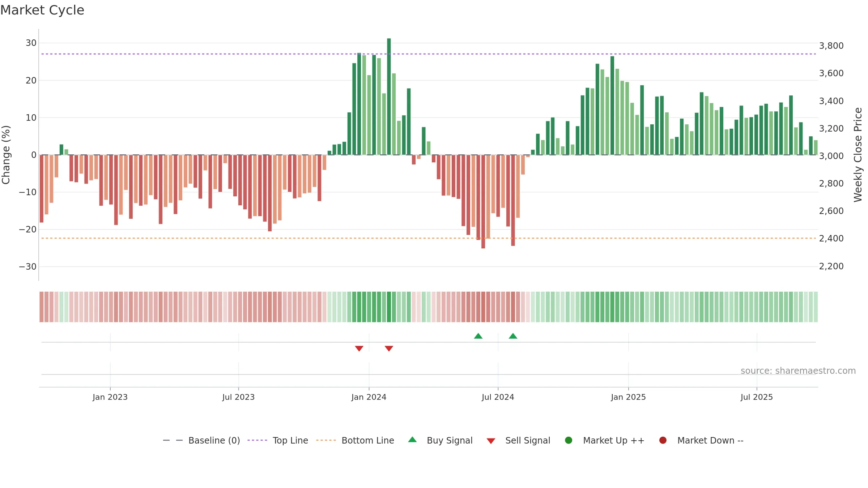Click the first buy signal marker before Jul 2024
Image resolution: width=868 pixels, height=488 pixels.
coord(478,336)
